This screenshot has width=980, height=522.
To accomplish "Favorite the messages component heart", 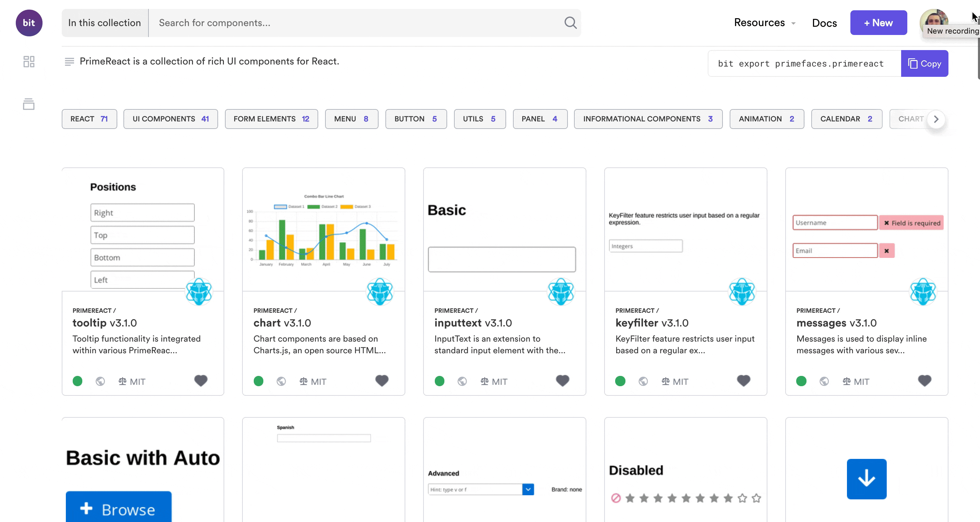I will click(x=924, y=380).
